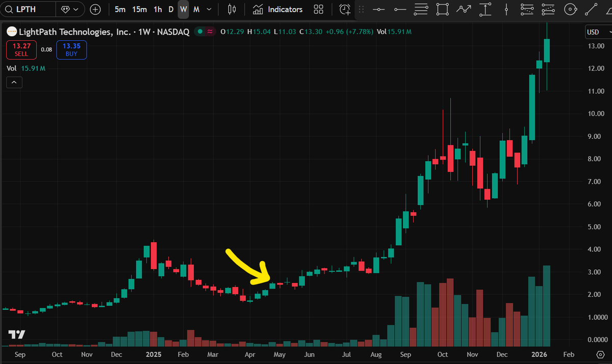Click the 2026 time axis label
The height and width of the screenshot is (364, 612).
pos(540,354)
